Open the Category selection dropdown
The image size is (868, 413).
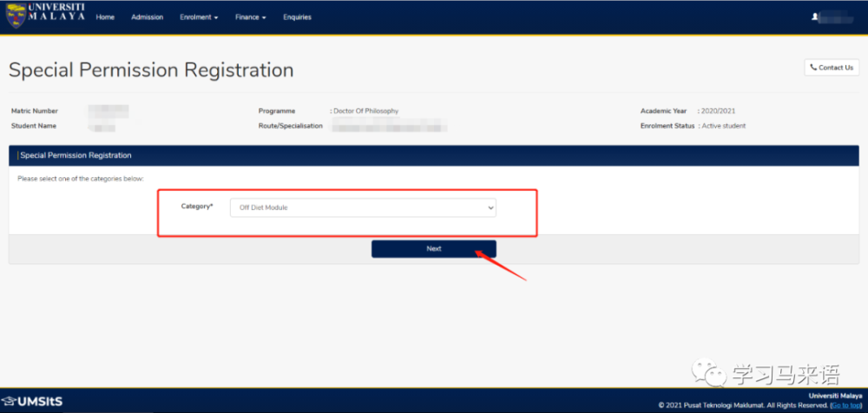pos(363,208)
